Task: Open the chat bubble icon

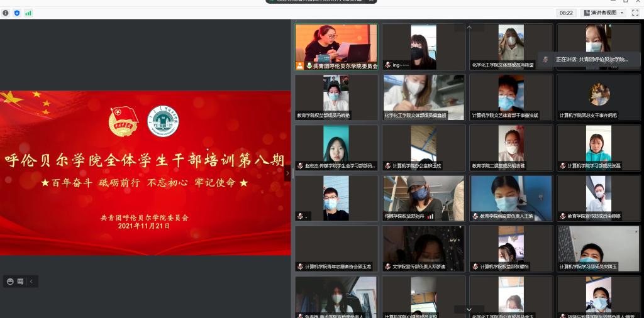Action: [20, 282]
